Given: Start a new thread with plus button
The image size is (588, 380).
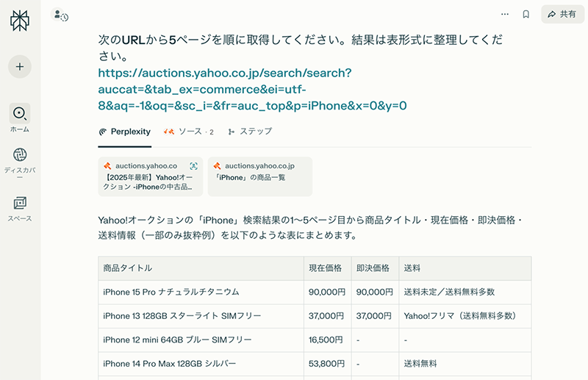Looking at the screenshot, I should [20, 66].
